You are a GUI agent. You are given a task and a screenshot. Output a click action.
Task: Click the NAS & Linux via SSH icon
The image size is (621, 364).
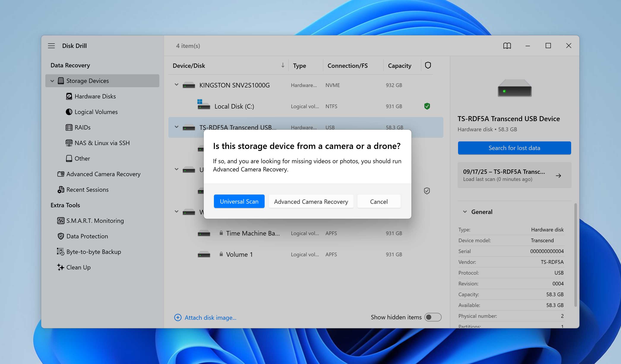69,143
